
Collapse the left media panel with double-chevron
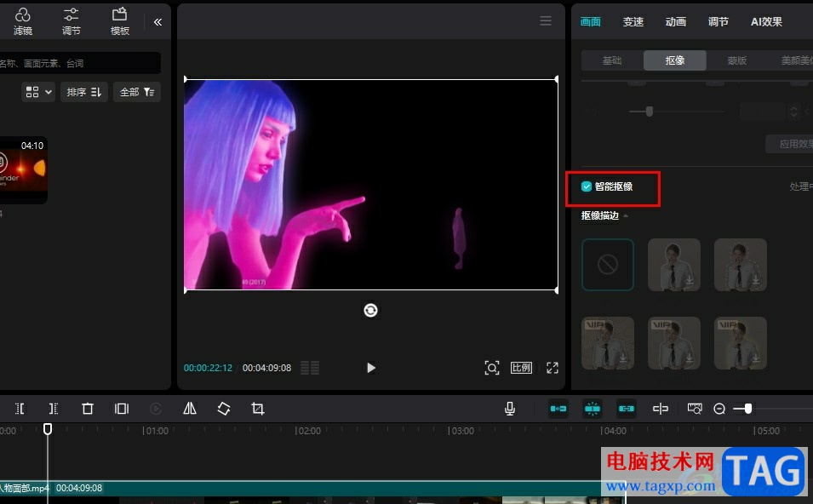(157, 22)
